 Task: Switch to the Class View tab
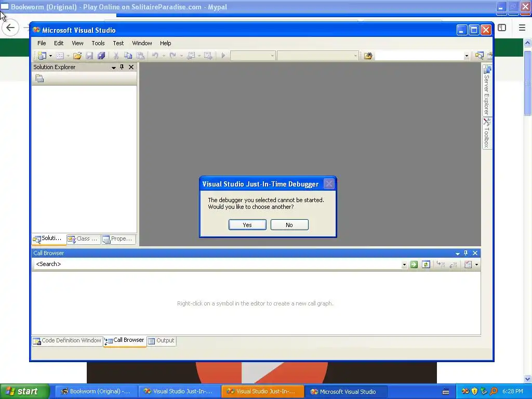point(83,239)
